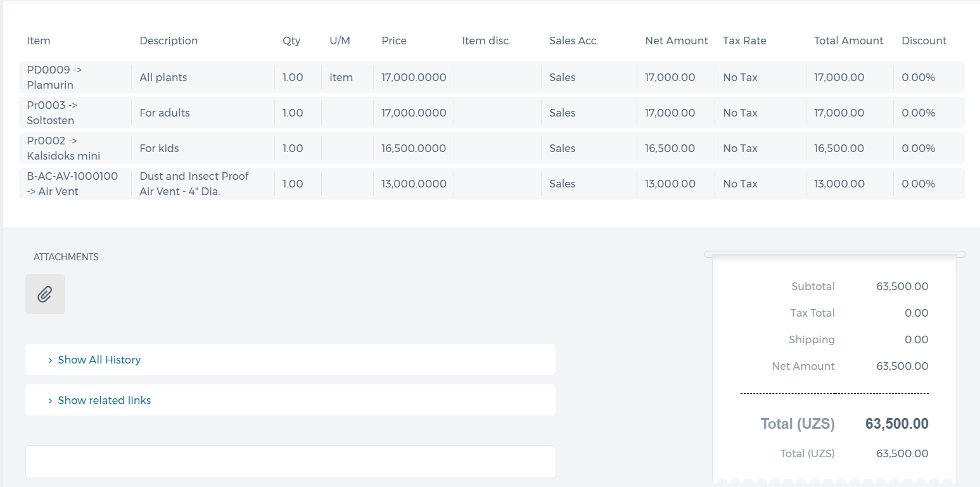Click the Net Amount summary value 63,500.00

pyautogui.click(x=902, y=366)
